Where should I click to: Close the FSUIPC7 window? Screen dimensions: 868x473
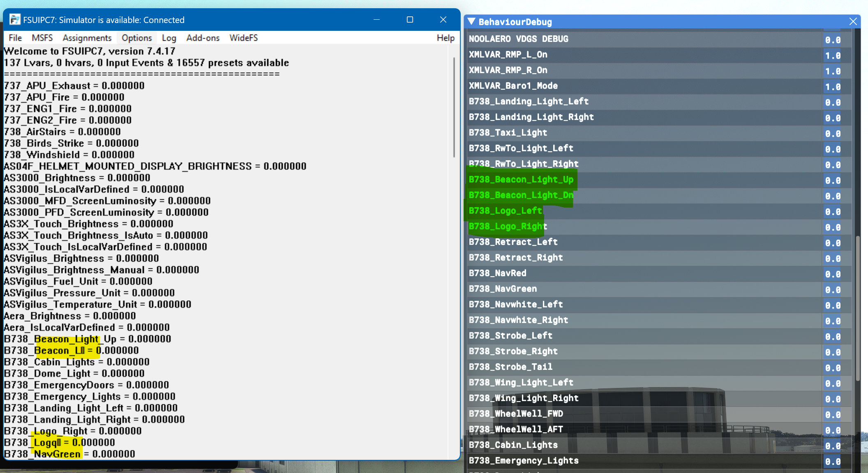[443, 20]
